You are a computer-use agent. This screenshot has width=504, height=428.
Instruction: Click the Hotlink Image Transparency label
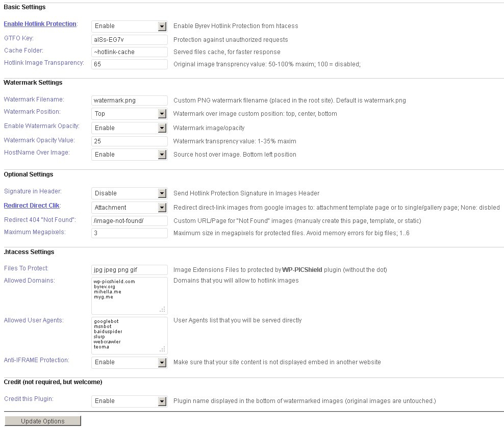pos(44,63)
